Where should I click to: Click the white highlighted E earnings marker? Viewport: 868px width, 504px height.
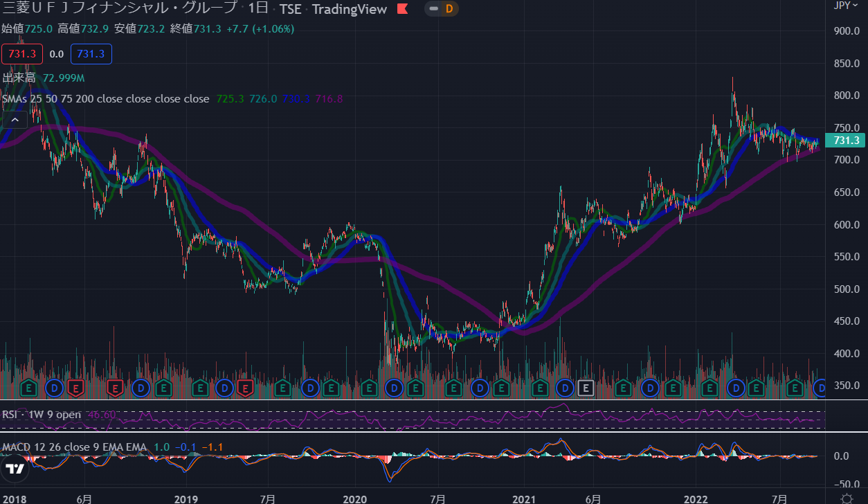click(x=586, y=388)
